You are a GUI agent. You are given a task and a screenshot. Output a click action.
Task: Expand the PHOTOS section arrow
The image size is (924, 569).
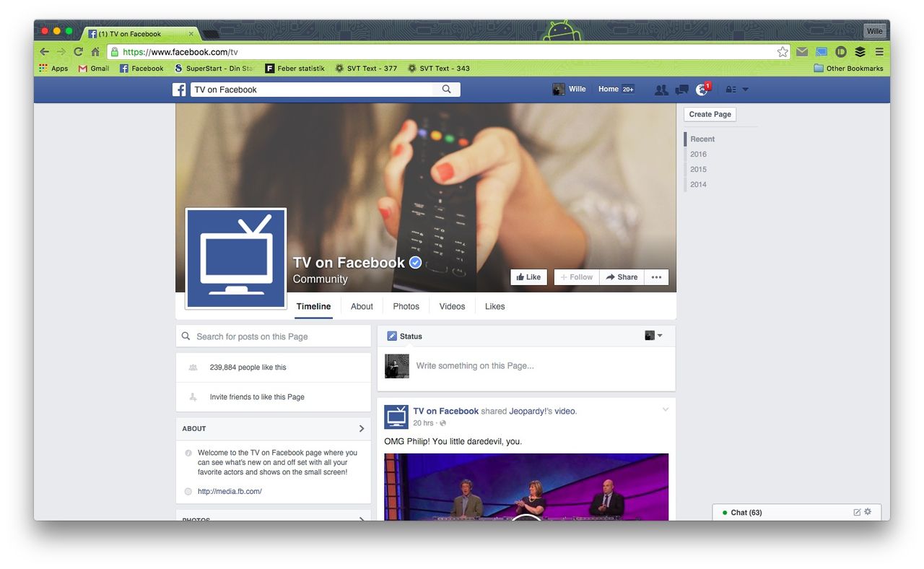[x=362, y=518]
